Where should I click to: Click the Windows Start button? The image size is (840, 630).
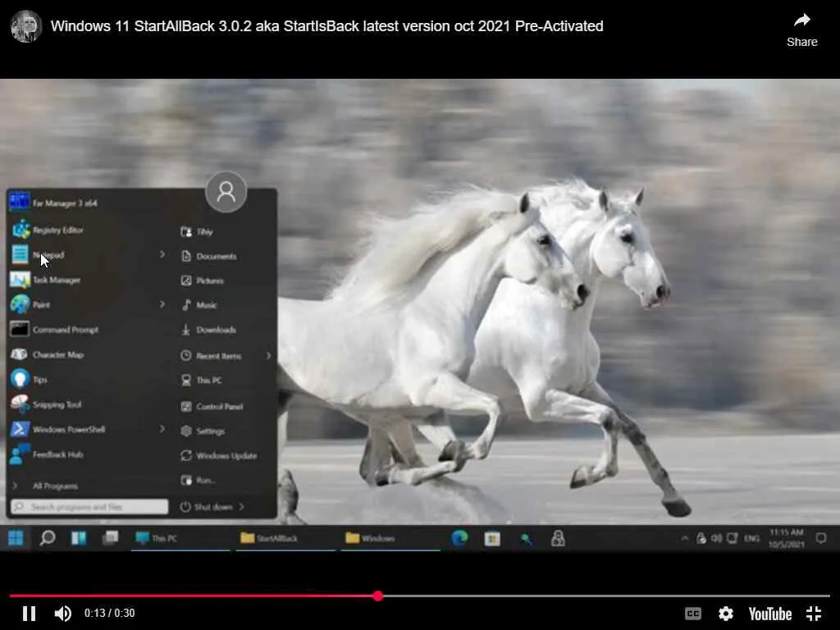pyautogui.click(x=16, y=538)
